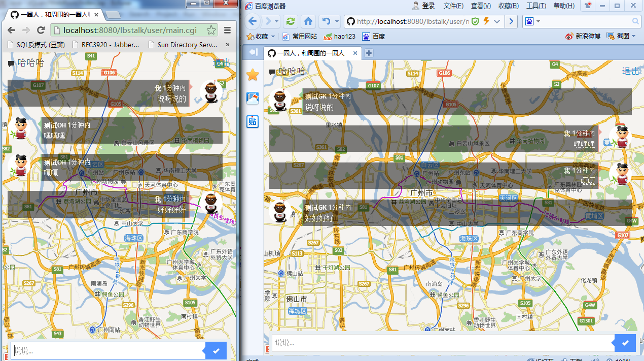Click the go arrow beside address bar
The image size is (644, 361).
point(512,21)
